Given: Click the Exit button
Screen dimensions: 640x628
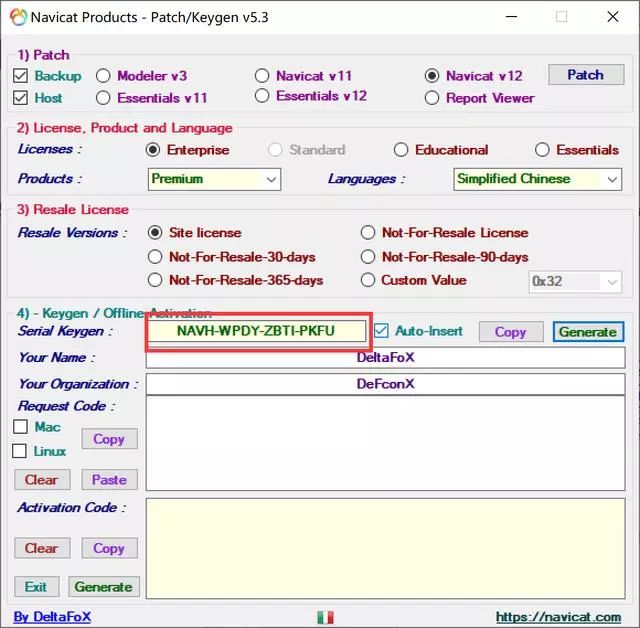Looking at the screenshot, I should point(37,587).
